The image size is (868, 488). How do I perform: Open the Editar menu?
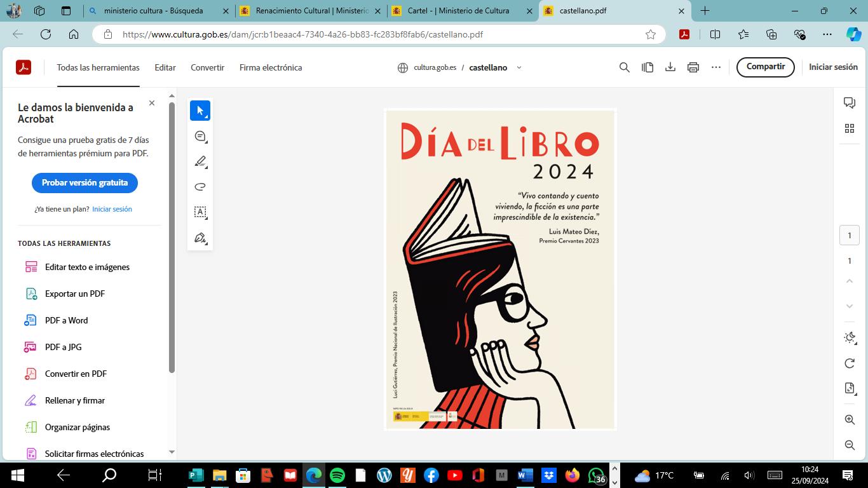pos(165,67)
